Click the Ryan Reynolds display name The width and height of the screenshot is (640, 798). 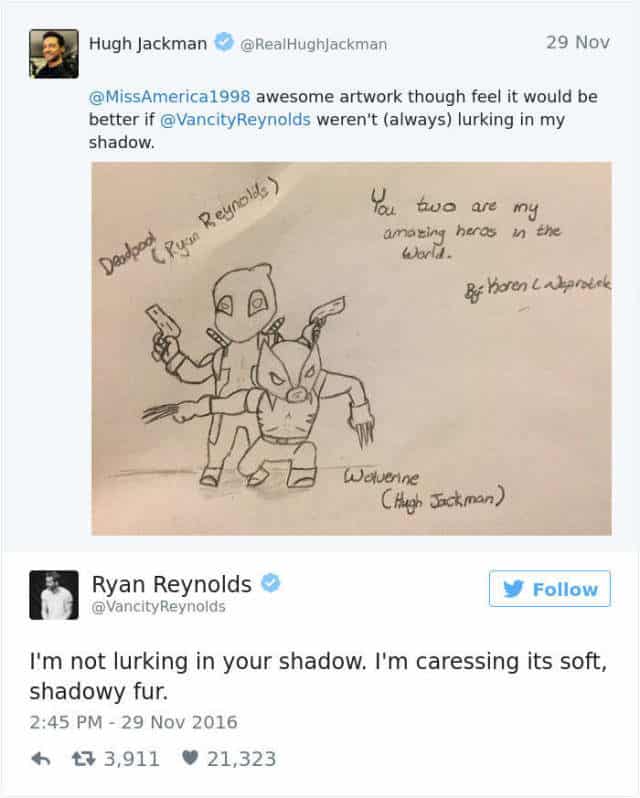(171, 584)
